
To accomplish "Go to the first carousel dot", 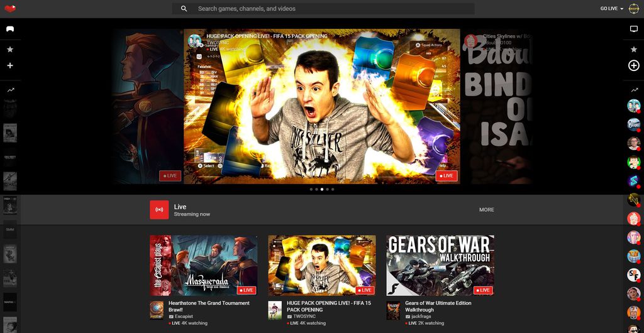I will 311,190.
